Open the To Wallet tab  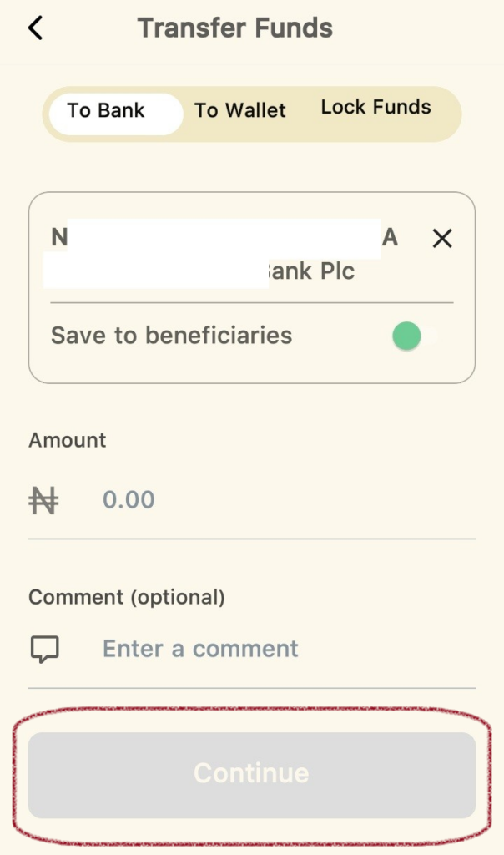click(240, 111)
